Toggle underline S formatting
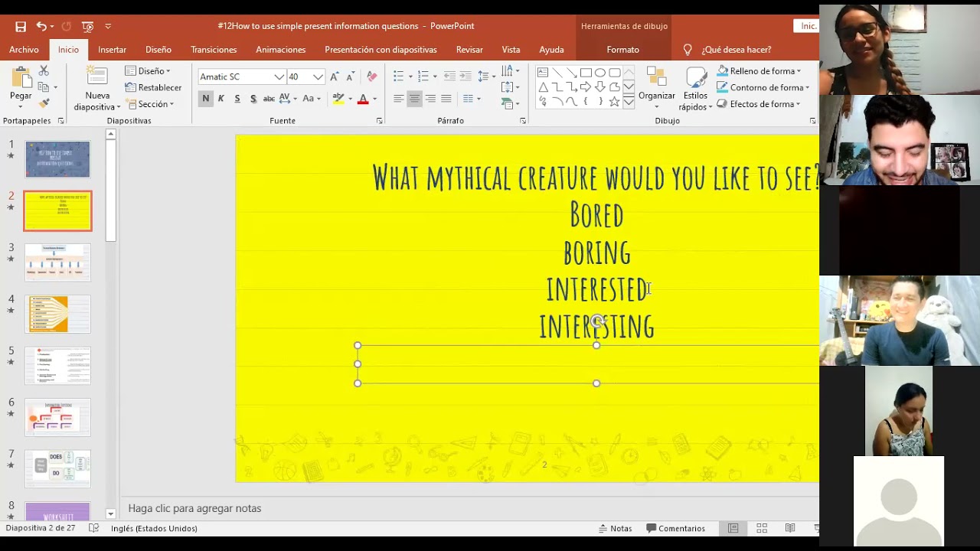Image resolution: width=980 pixels, height=551 pixels. click(x=237, y=99)
